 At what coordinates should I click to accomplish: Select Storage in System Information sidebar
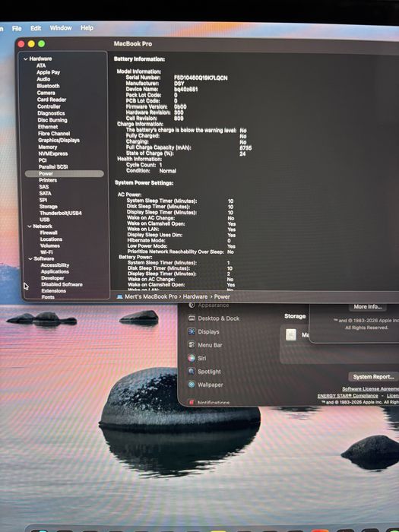point(49,207)
